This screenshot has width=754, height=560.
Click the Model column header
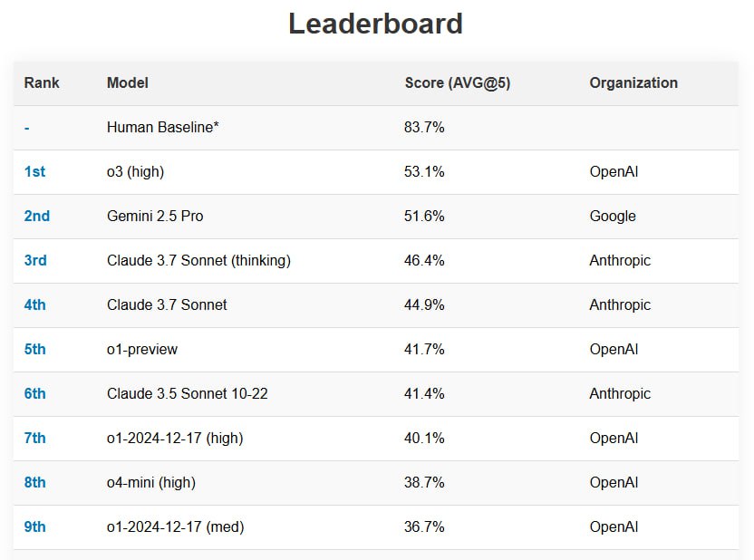click(x=128, y=82)
